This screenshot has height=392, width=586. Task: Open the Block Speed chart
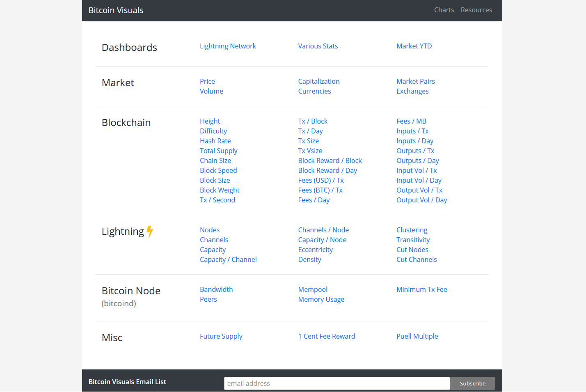pyautogui.click(x=218, y=170)
